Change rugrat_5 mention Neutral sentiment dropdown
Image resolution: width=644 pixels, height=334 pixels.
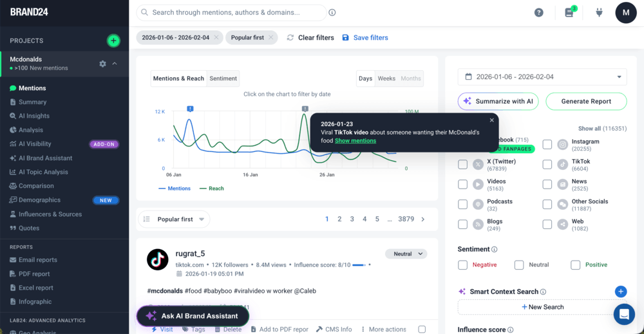(x=406, y=254)
